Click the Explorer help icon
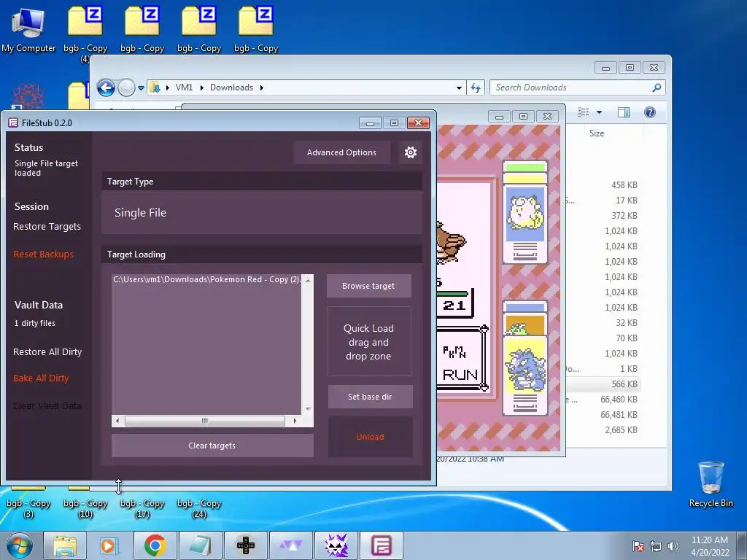This screenshot has width=747, height=560. click(x=650, y=112)
